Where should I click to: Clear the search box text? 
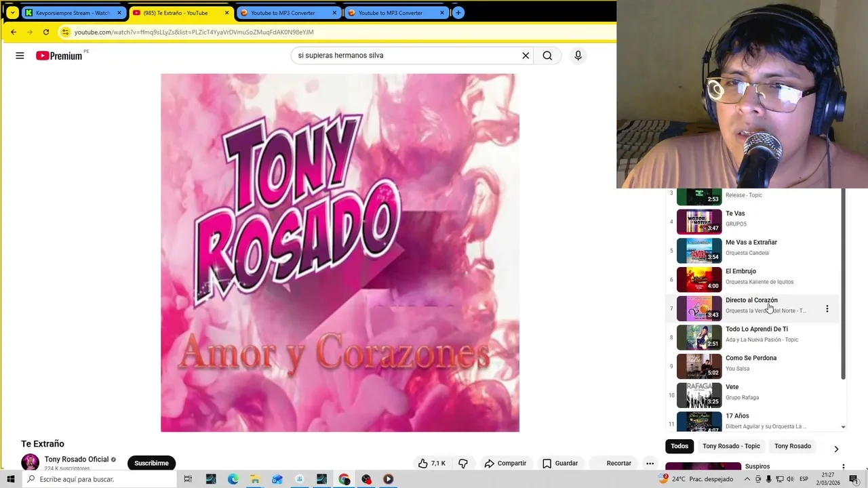526,56
